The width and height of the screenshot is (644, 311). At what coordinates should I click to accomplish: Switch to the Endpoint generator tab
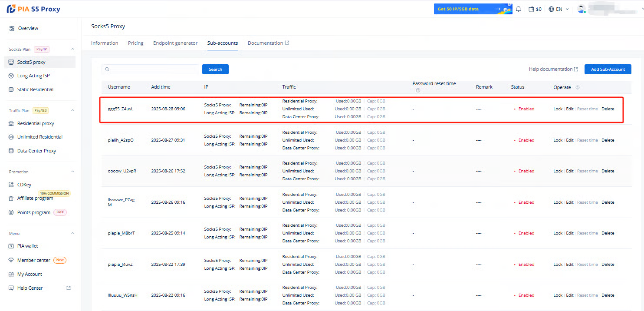point(175,43)
